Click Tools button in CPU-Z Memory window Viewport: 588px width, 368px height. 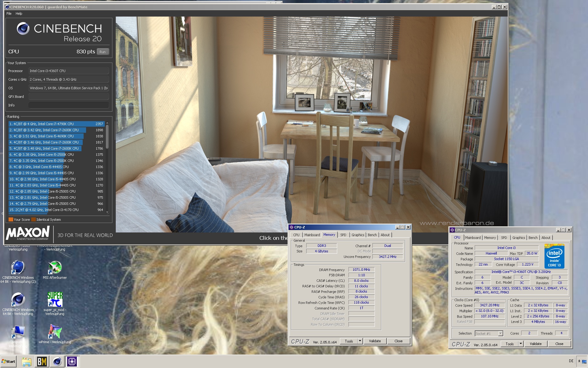[x=349, y=341]
